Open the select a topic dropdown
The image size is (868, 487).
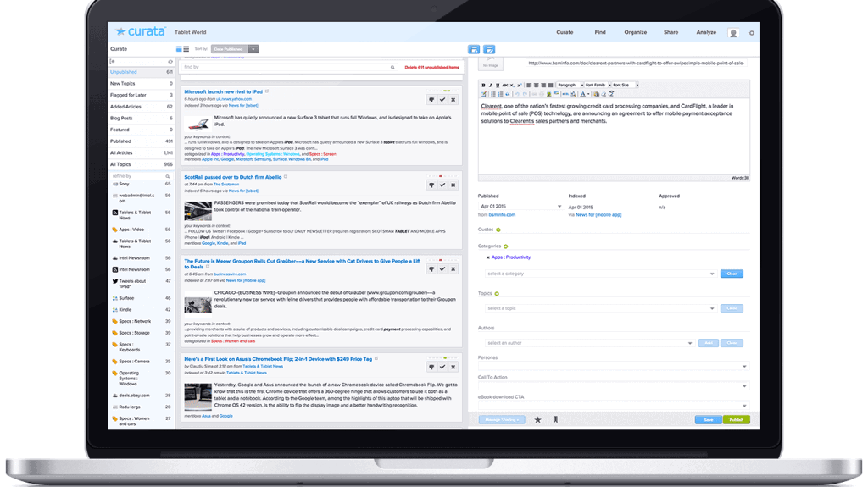tap(600, 308)
